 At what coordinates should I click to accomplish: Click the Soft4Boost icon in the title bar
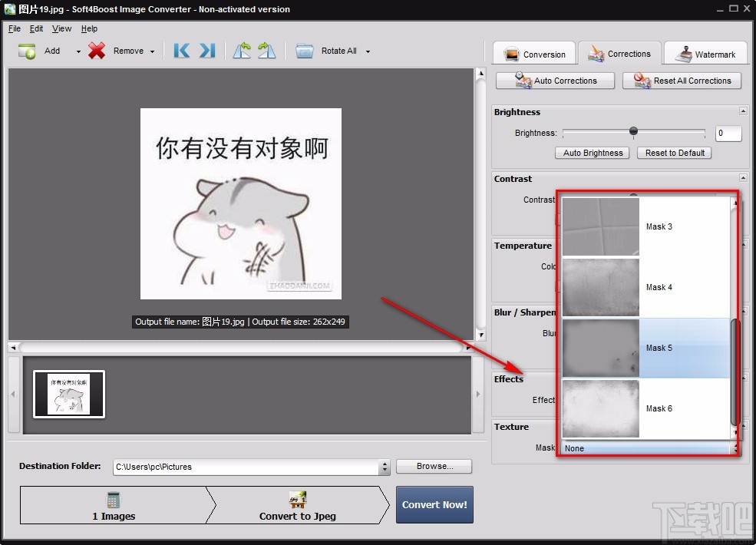pyautogui.click(x=8, y=9)
